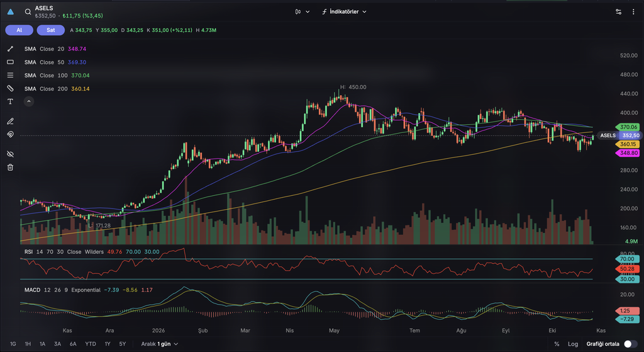Open the Aralık 1 gün interval dropdown
Image resolution: width=644 pixels, height=352 pixels.
160,344
